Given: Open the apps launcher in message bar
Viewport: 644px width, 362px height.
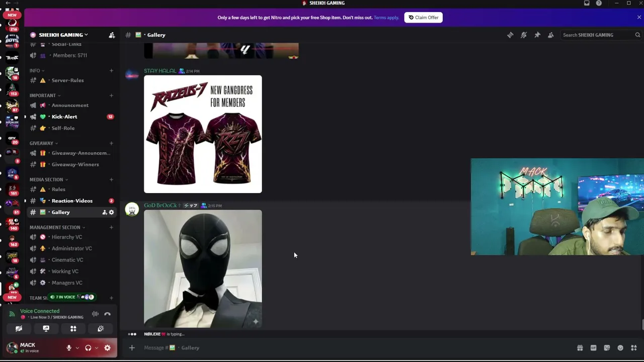Looking at the screenshot, I should 634,348.
